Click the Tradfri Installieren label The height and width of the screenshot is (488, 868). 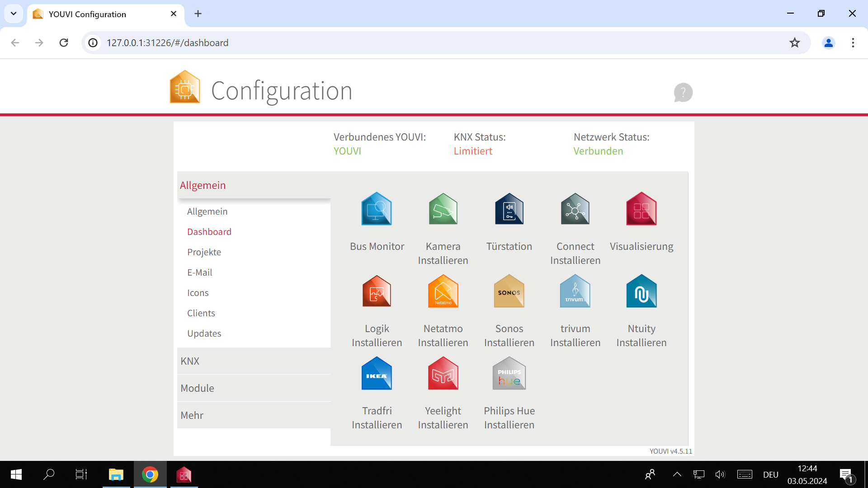click(377, 418)
